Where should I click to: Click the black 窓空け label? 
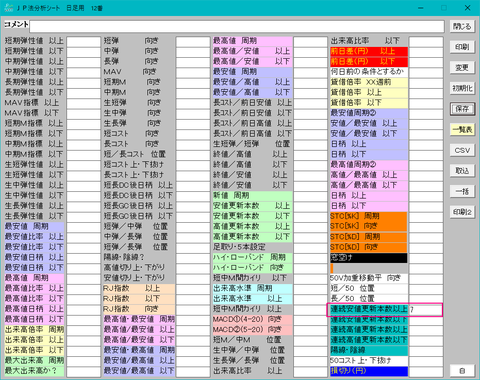[369, 258]
